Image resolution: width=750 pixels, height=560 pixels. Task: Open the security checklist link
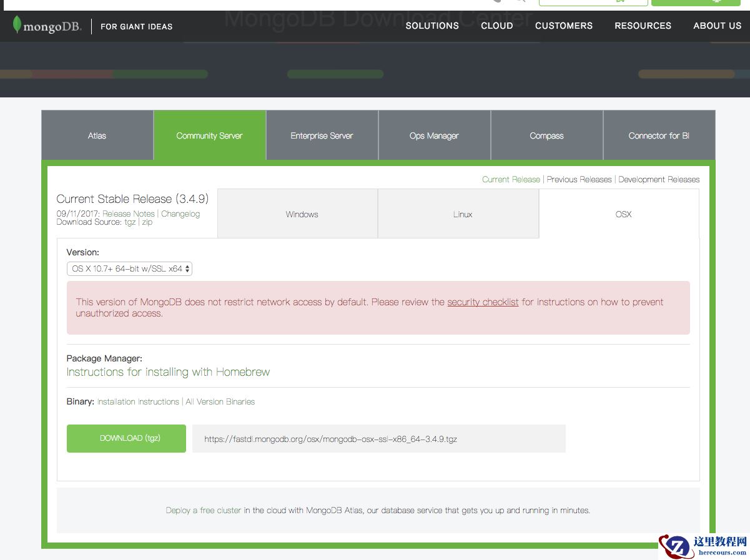coord(482,302)
